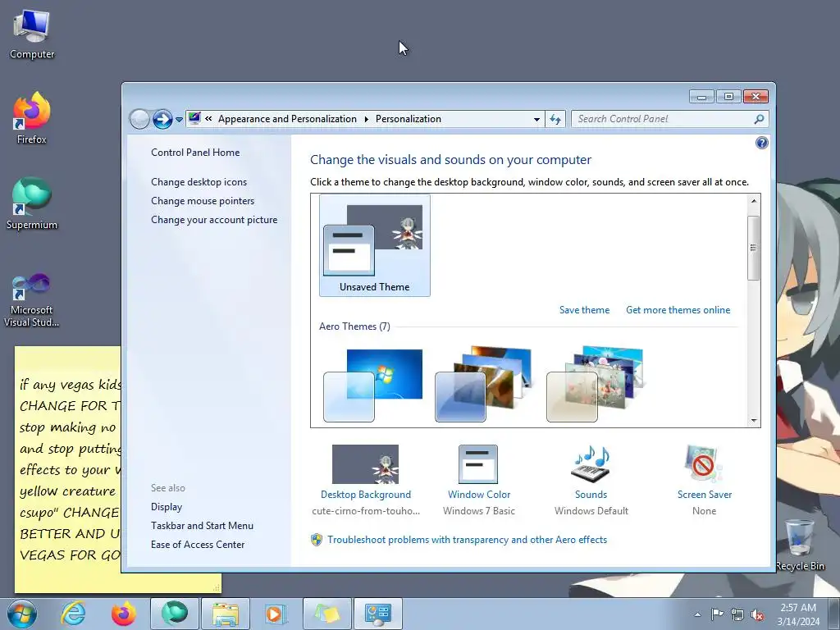840x630 pixels.
Task: Select the Unsaved Theme thumbnail
Action: pos(374,245)
